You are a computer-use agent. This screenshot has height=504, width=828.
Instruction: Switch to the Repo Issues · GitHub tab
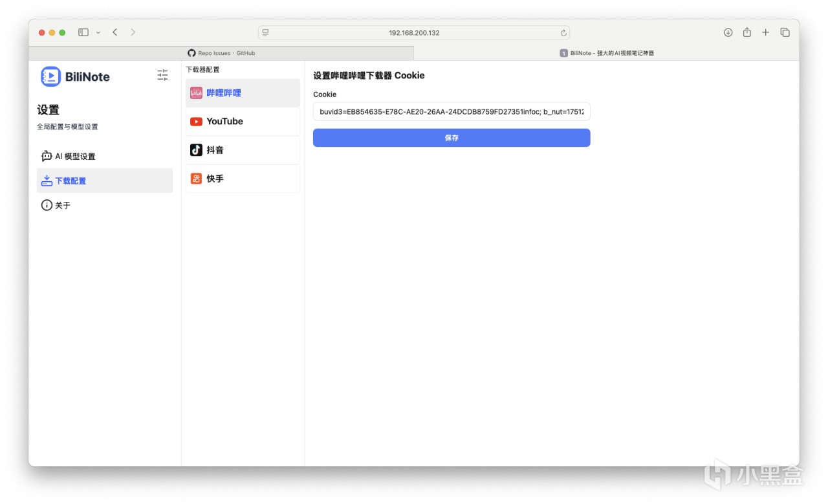(x=221, y=53)
